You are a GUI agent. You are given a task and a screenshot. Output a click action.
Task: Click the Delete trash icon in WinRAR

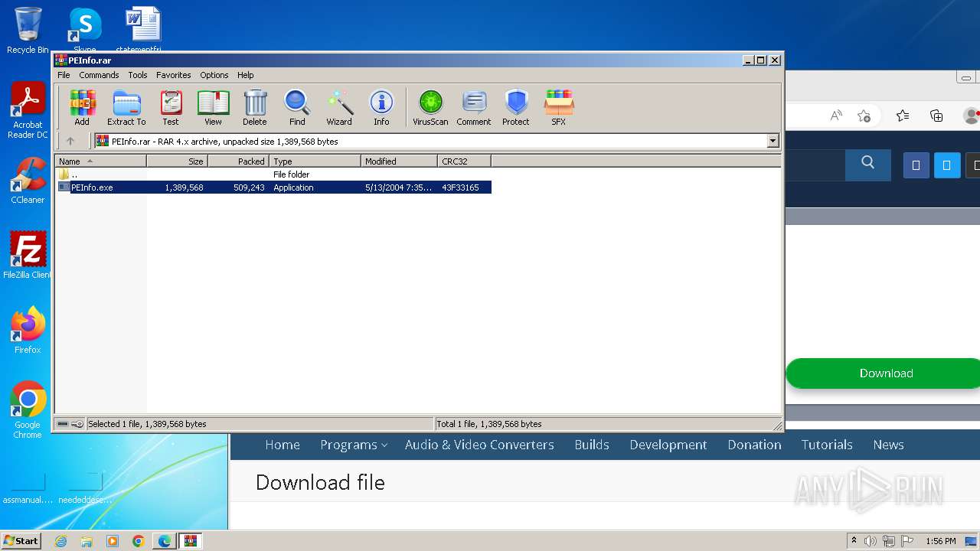click(255, 107)
